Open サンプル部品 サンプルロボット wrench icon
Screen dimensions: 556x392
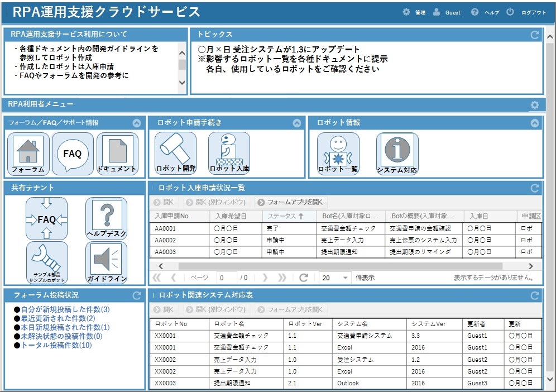[47, 262]
